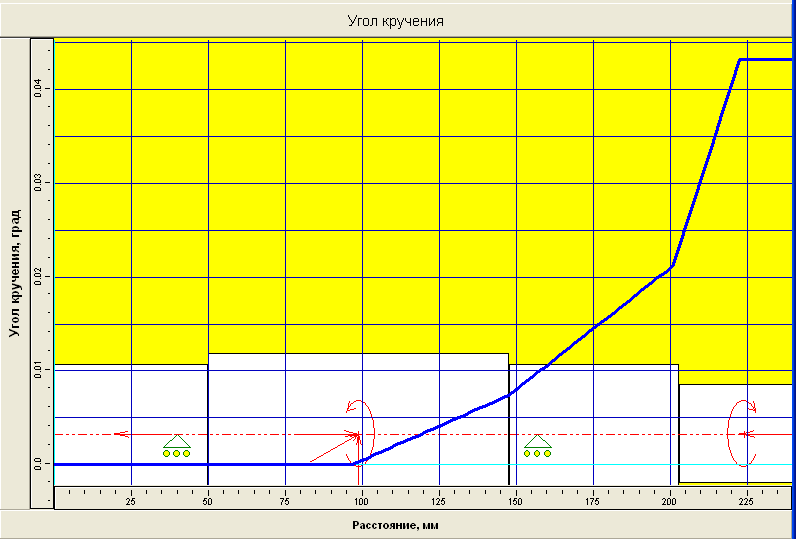This screenshot has width=796, height=539.
Task: Select the torque moment arrow near 225 mm
Action: tap(742, 433)
